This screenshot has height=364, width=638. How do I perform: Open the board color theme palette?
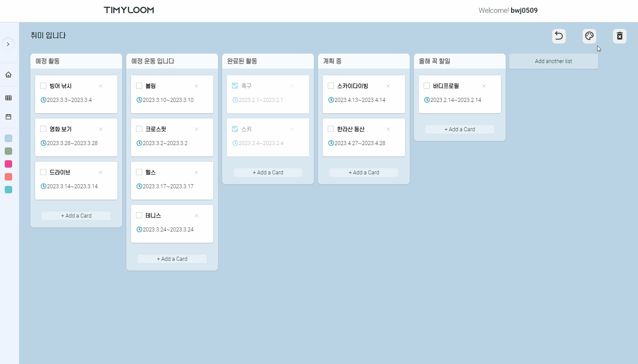(x=589, y=36)
